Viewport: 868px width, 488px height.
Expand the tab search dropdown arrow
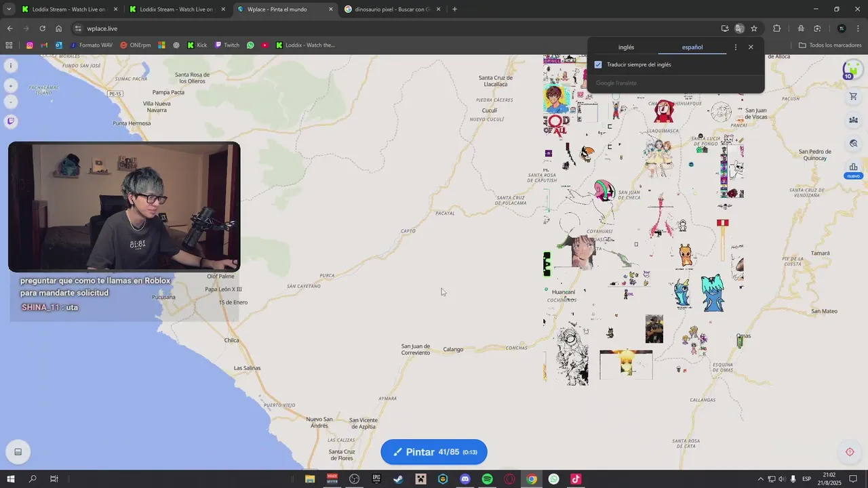pyautogui.click(x=9, y=9)
